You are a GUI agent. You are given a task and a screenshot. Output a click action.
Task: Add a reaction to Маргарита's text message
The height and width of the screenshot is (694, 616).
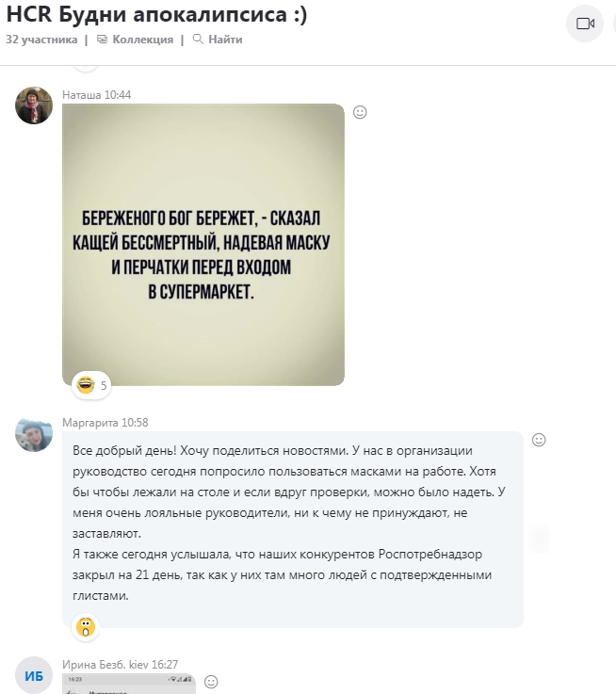pyautogui.click(x=539, y=440)
